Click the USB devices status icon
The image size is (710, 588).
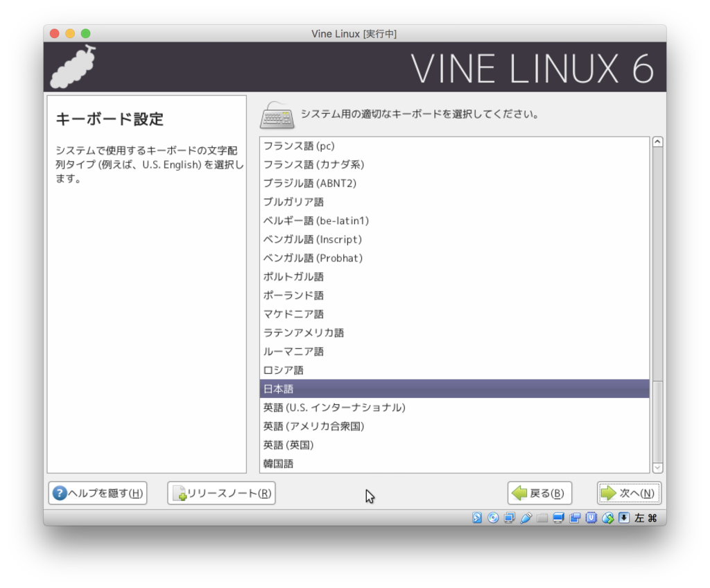click(x=526, y=518)
